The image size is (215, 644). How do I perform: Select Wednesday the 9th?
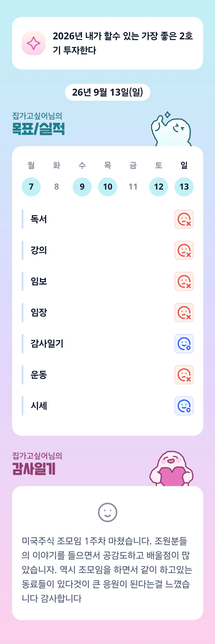coord(82,187)
